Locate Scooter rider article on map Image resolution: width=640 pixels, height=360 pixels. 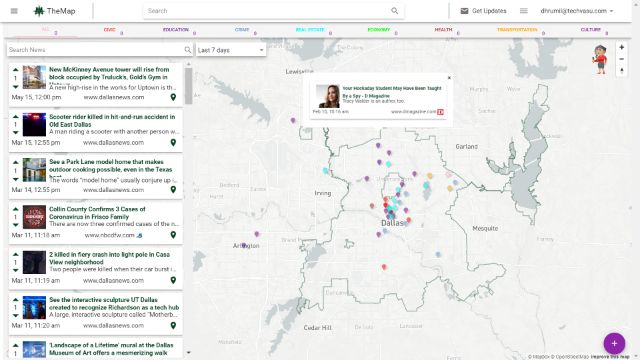[173, 142]
